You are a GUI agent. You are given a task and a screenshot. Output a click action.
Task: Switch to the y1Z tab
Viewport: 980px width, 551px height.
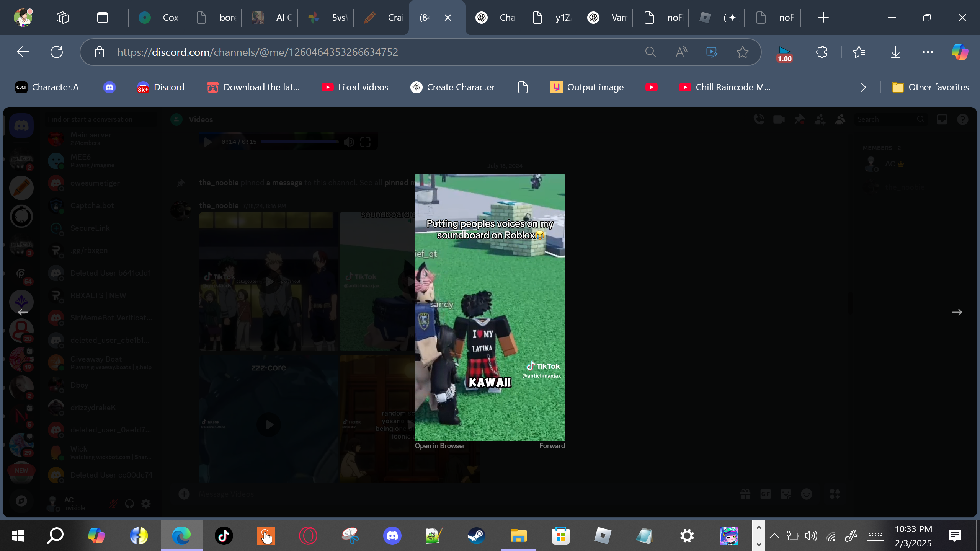tap(550, 18)
